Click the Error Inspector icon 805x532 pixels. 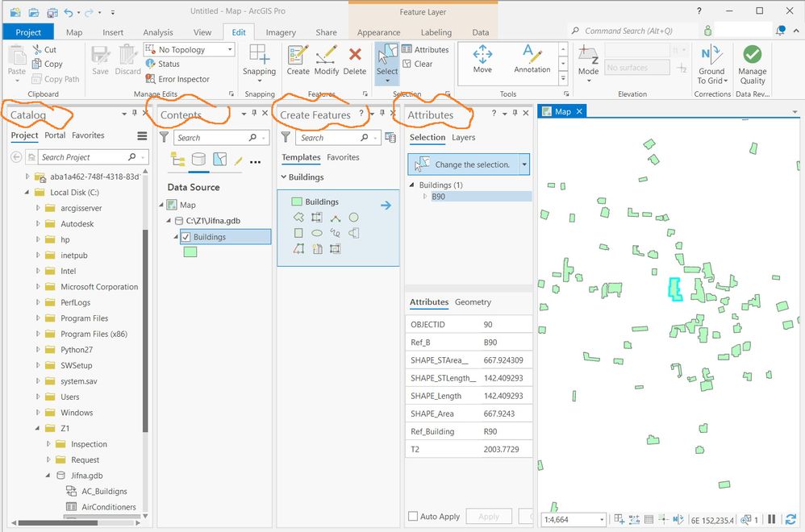pos(150,79)
